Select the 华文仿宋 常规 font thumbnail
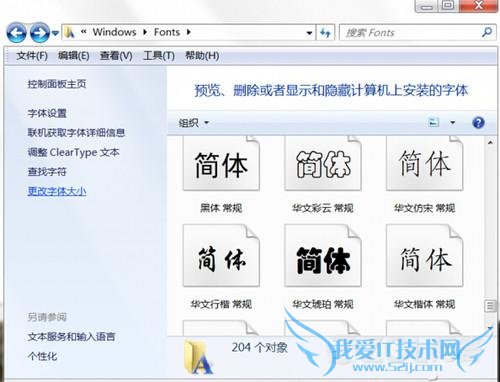500x382 pixels. (425, 163)
